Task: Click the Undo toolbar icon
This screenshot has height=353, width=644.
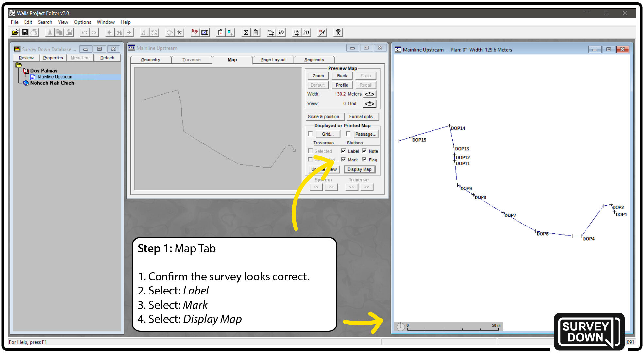Action: pos(85,32)
